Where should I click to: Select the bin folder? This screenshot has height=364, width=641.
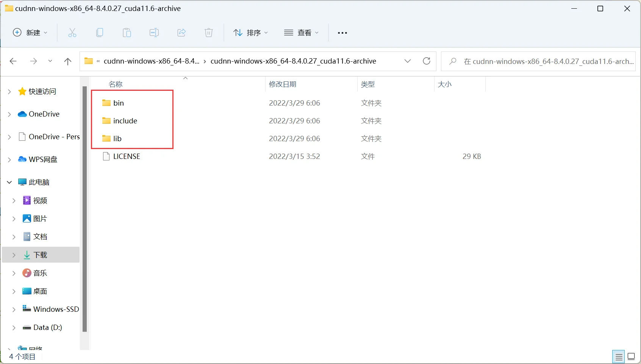(119, 103)
